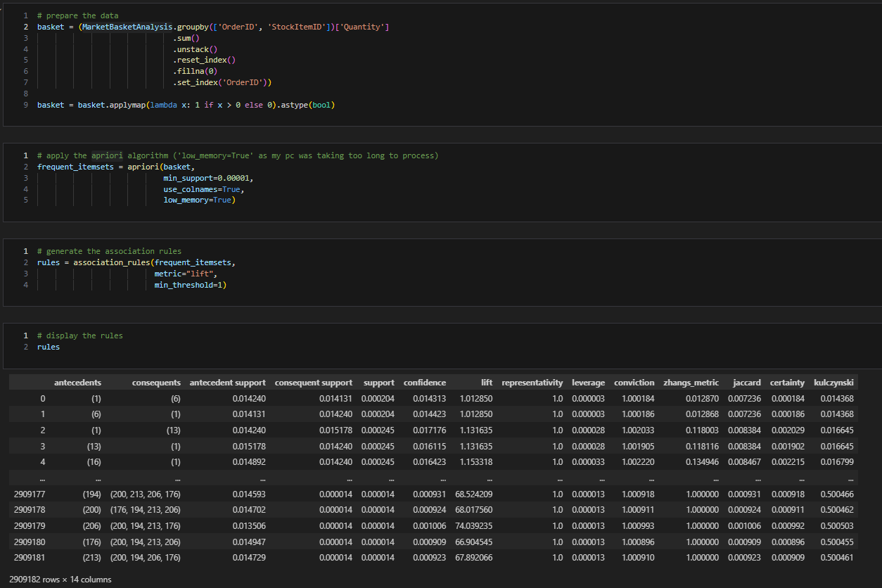Click the kulczynski value 0.016799
882x588 pixels.
pyautogui.click(x=837, y=462)
